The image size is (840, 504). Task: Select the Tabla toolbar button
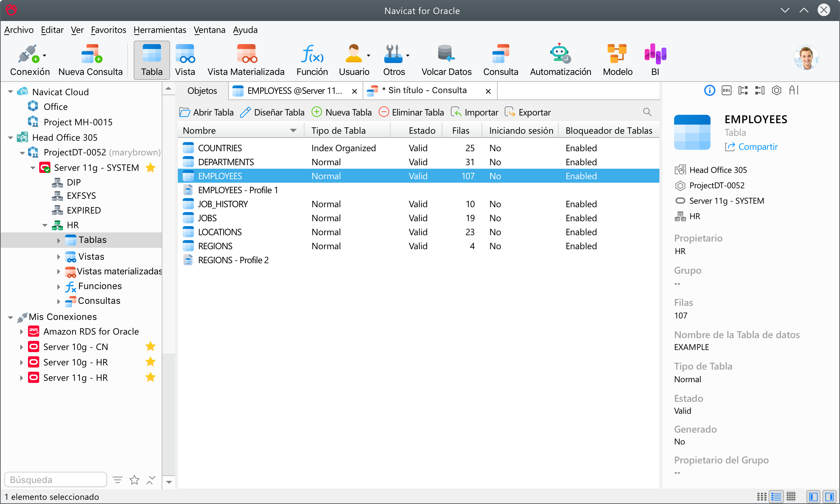point(152,60)
